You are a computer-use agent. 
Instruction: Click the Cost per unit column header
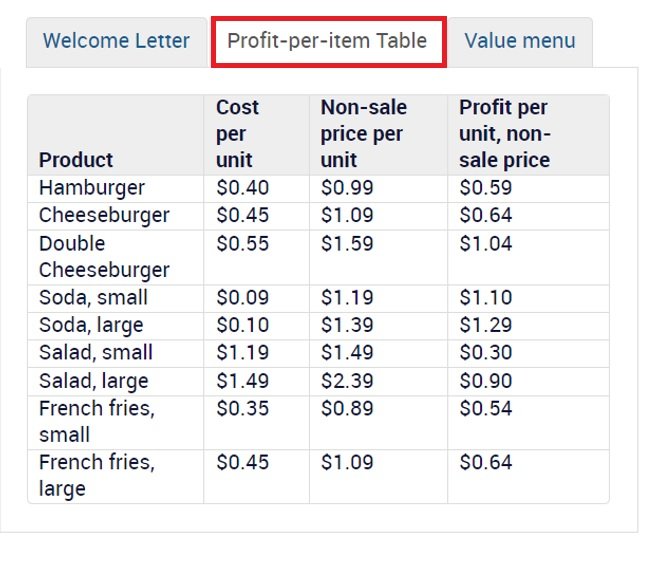pyautogui.click(x=237, y=133)
